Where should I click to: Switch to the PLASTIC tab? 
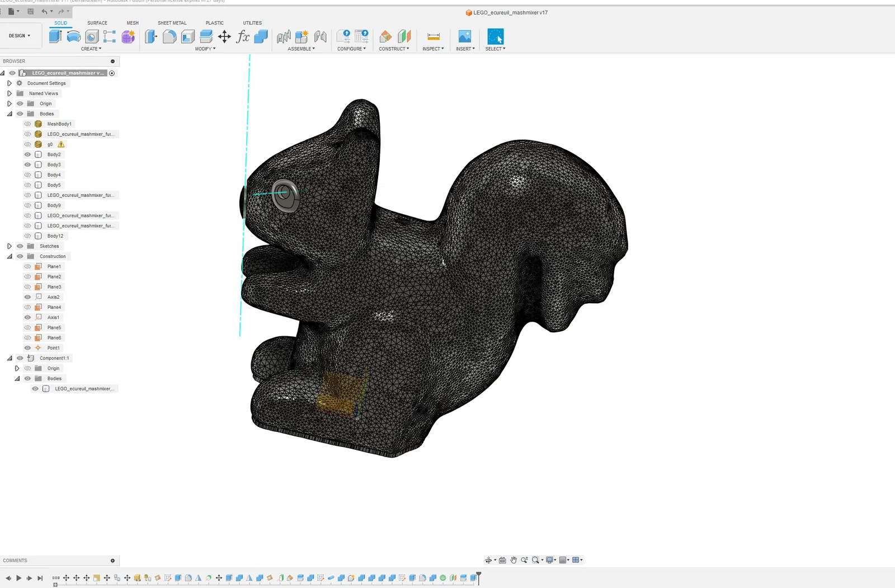[214, 23]
